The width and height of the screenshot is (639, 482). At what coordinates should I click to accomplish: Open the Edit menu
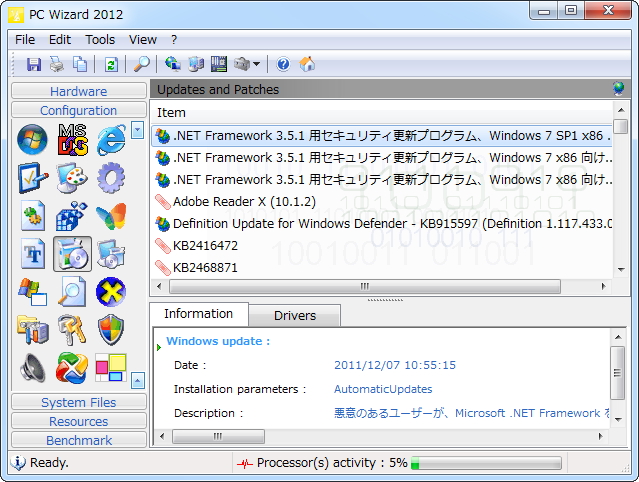60,40
